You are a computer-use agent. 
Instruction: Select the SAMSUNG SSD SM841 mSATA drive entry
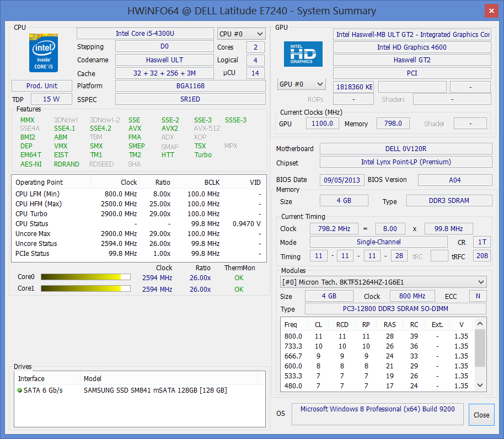point(140,390)
